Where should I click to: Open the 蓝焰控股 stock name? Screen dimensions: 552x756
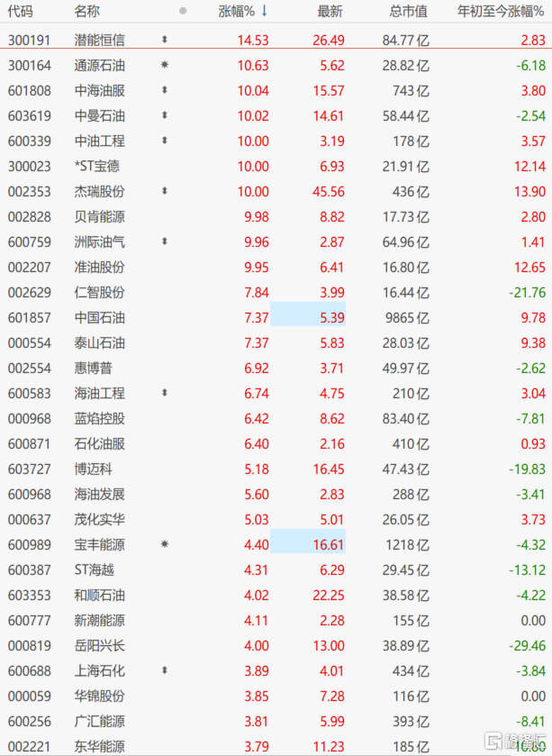100,418
